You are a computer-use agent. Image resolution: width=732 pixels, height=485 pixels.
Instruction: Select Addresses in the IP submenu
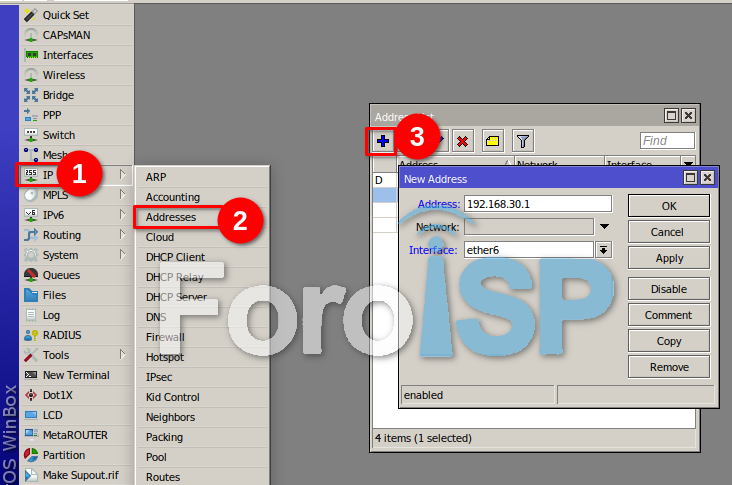click(x=171, y=217)
